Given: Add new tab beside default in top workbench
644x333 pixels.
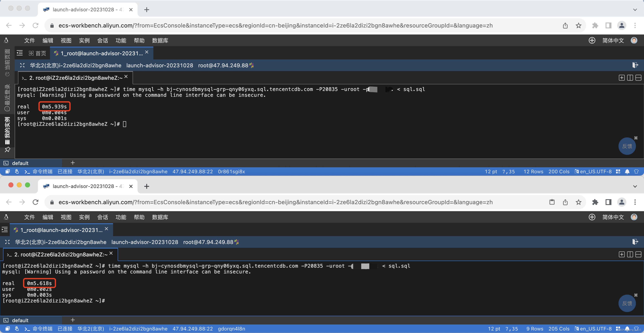Looking at the screenshot, I should (73, 163).
